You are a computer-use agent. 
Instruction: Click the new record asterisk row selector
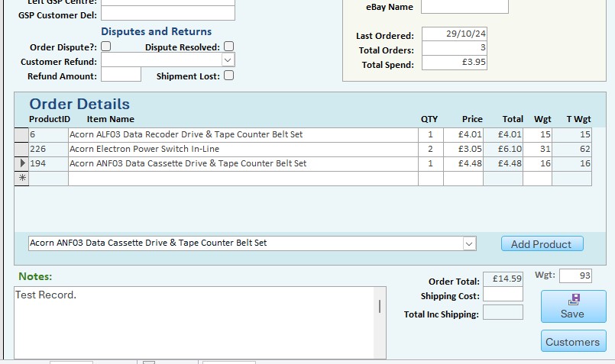click(x=21, y=178)
